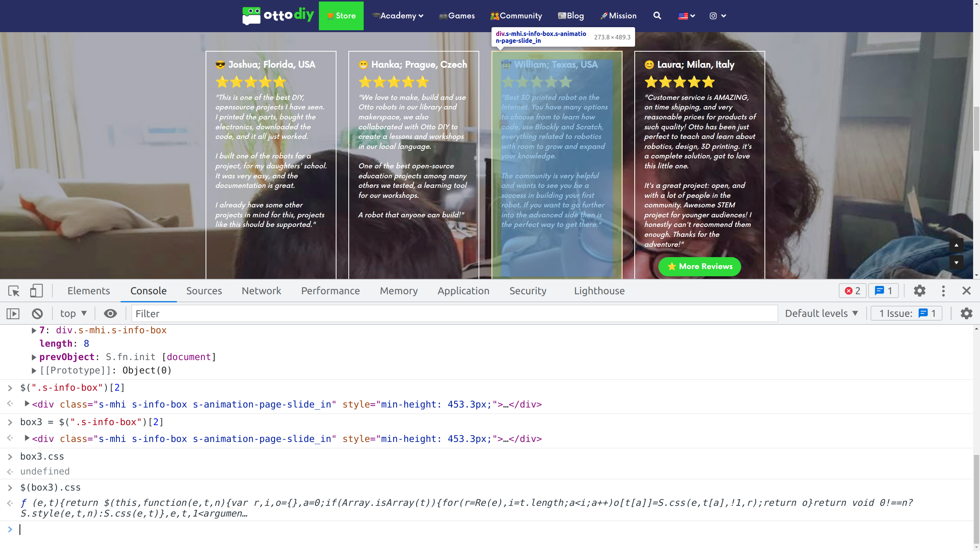Open the Default levels dropdown
Image resolution: width=980 pixels, height=551 pixels.
(821, 314)
